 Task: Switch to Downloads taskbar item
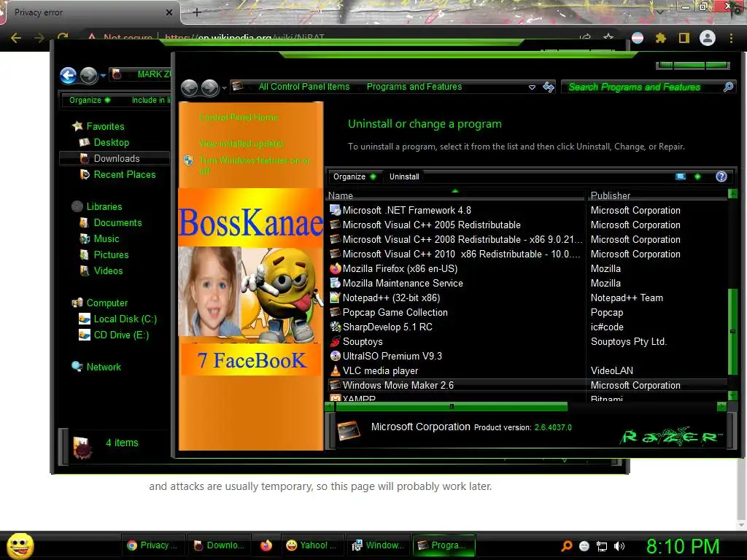coord(218,545)
